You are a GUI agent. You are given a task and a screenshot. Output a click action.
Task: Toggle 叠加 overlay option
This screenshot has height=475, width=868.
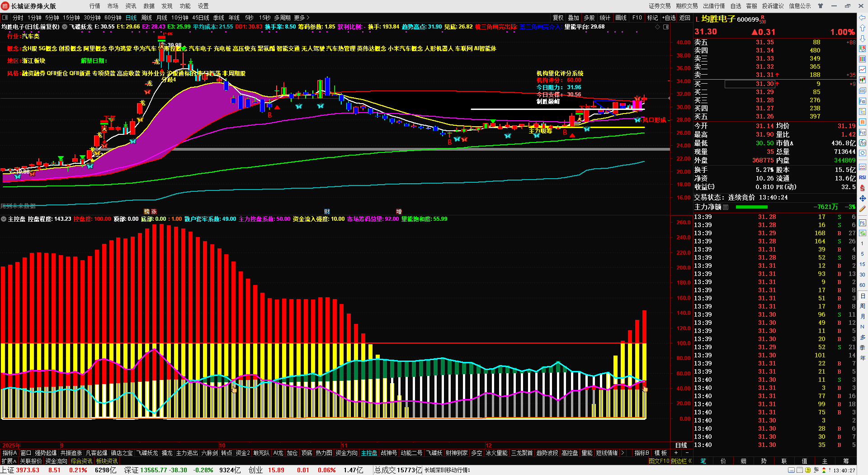[574, 18]
